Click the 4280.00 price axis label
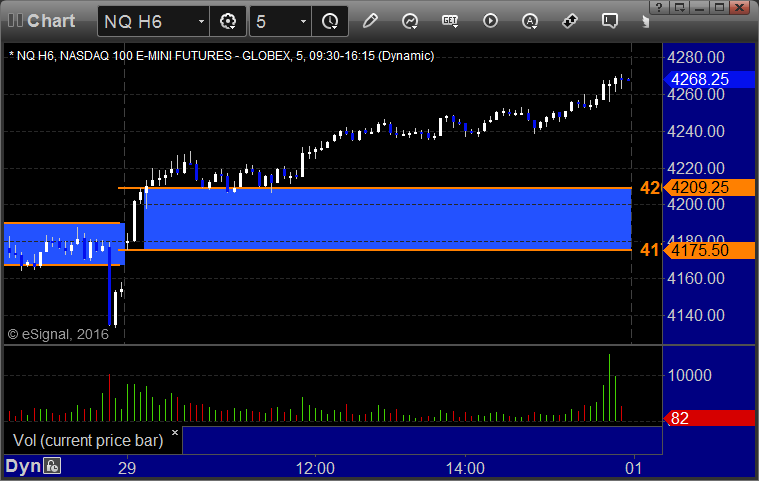759x481 pixels. tap(696, 58)
